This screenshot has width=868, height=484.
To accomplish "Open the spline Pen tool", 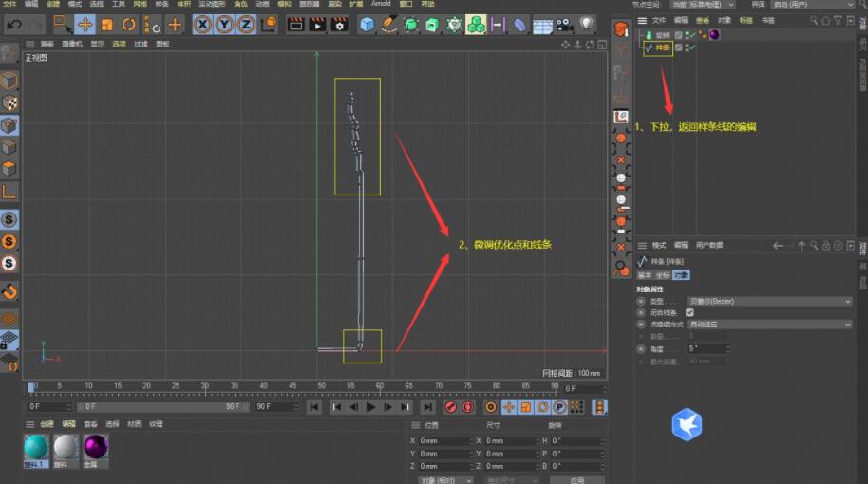I will pyautogui.click(x=388, y=25).
